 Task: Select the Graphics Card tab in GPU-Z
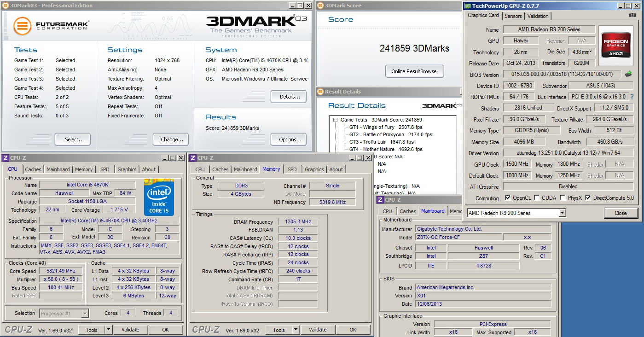tap(483, 15)
